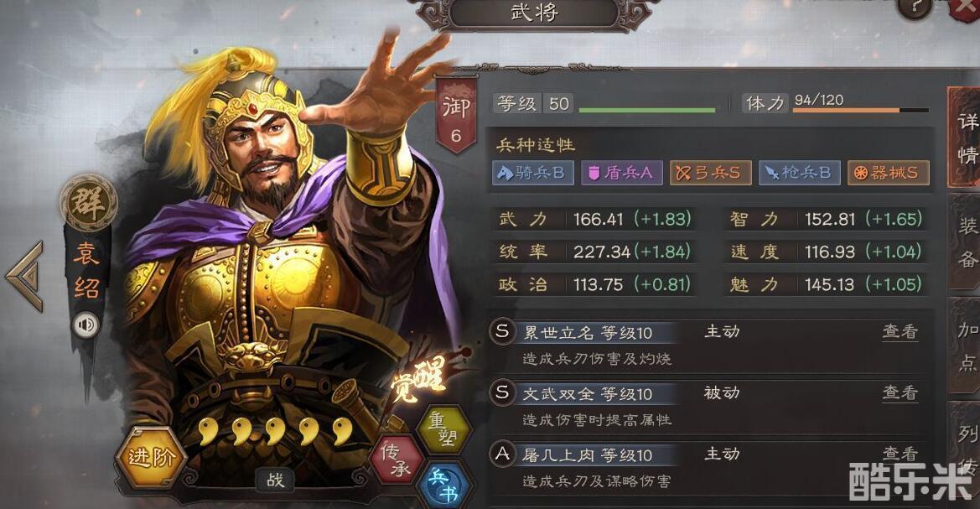Click the 屠几上肉 skill row
The height and width of the screenshot is (509, 980).
(x=709, y=467)
